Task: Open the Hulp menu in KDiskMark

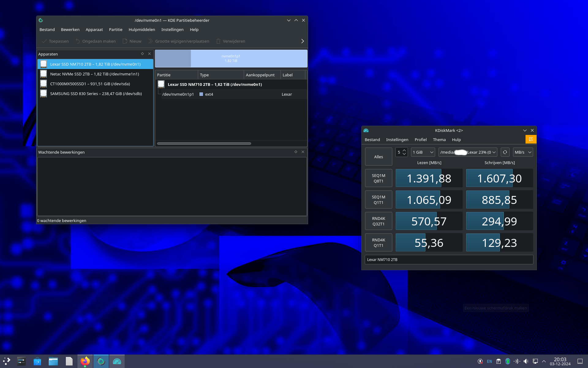Action: coord(456,140)
